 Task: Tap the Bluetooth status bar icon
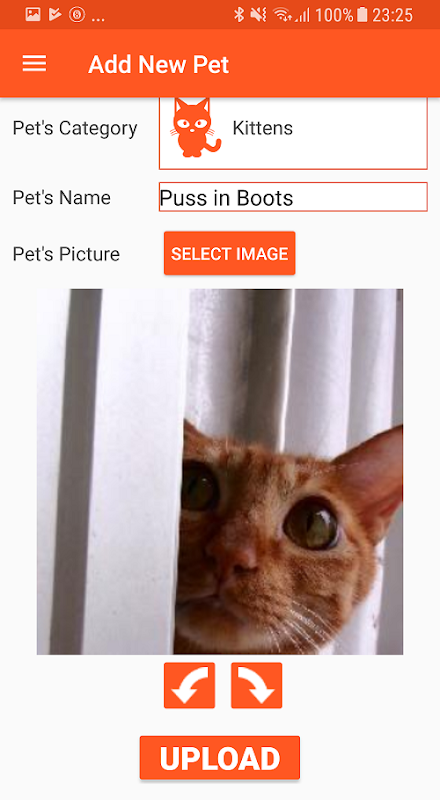pos(238,15)
